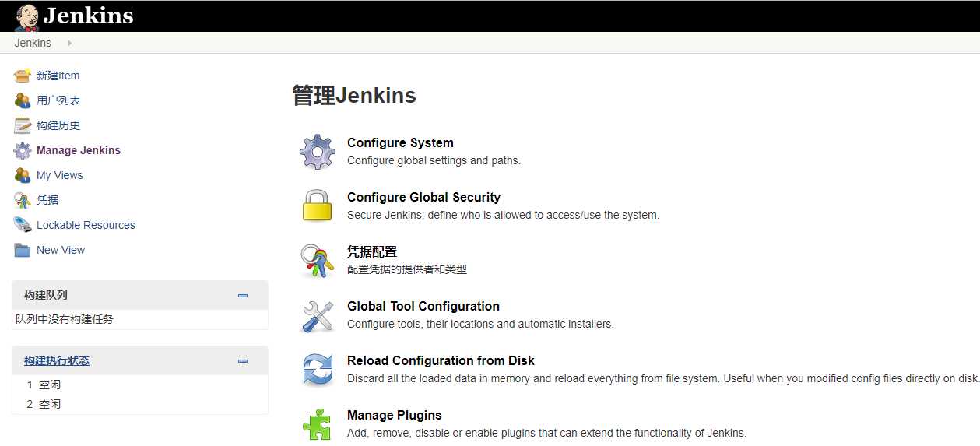The width and height of the screenshot is (980, 446).
Task: Open Configure System
Action: point(400,142)
